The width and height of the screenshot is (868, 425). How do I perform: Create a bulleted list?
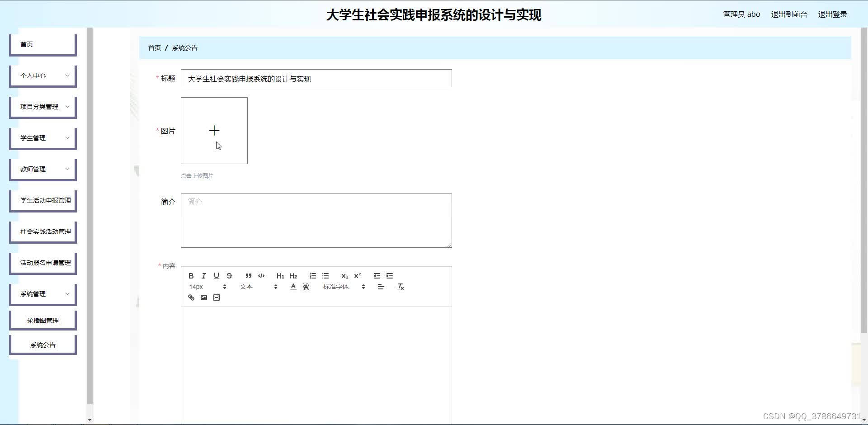[325, 276]
